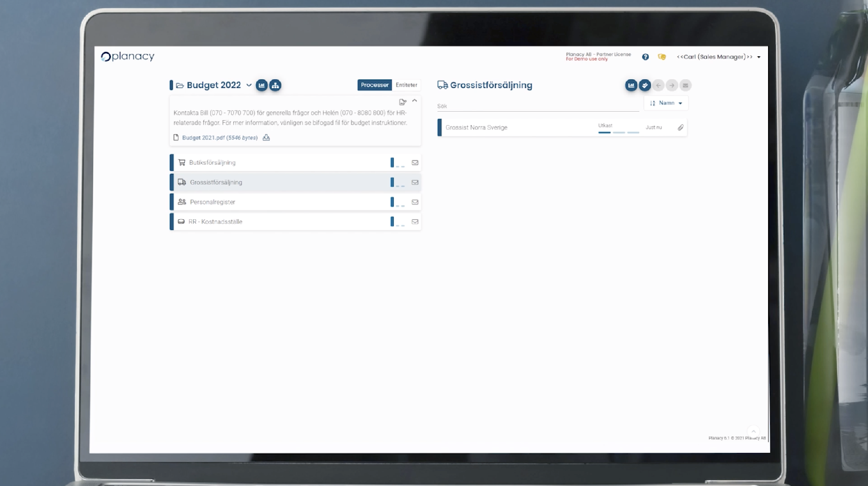Click the theater masks icon in the header
Image resolution: width=868 pixels, height=486 pixels.
(662, 57)
